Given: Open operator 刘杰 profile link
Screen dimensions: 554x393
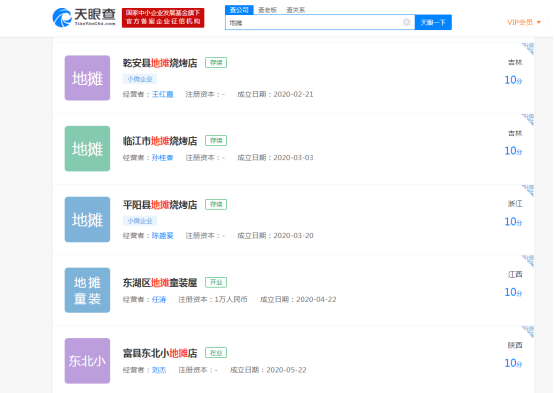Looking at the screenshot, I should 159,370.
